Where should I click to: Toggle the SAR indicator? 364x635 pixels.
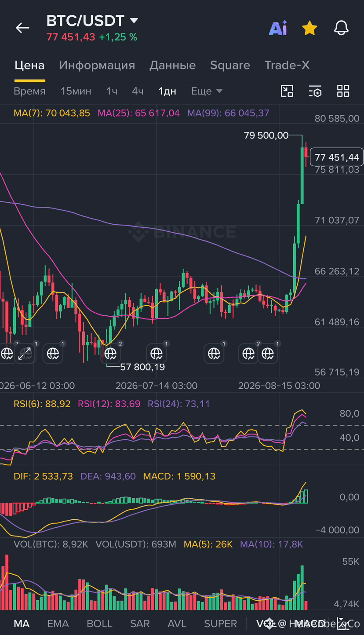(140, 624)
